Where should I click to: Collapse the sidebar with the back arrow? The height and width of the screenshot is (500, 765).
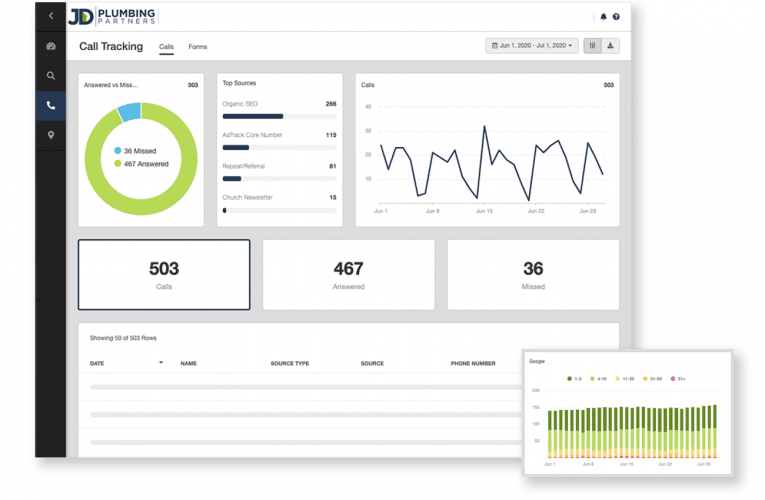[x=51, y=16]
